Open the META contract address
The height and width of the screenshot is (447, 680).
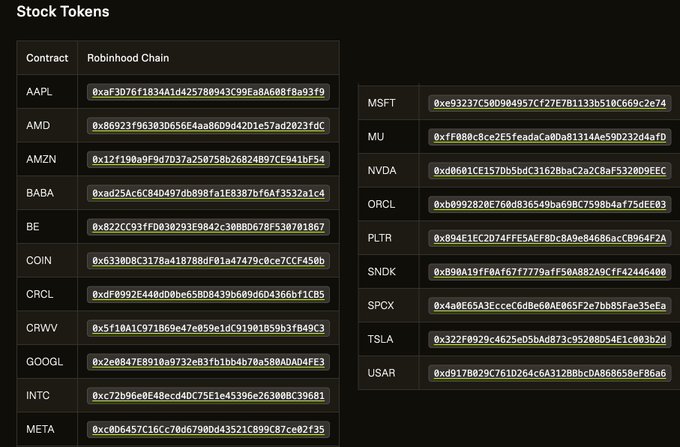[x=208, y=430]
